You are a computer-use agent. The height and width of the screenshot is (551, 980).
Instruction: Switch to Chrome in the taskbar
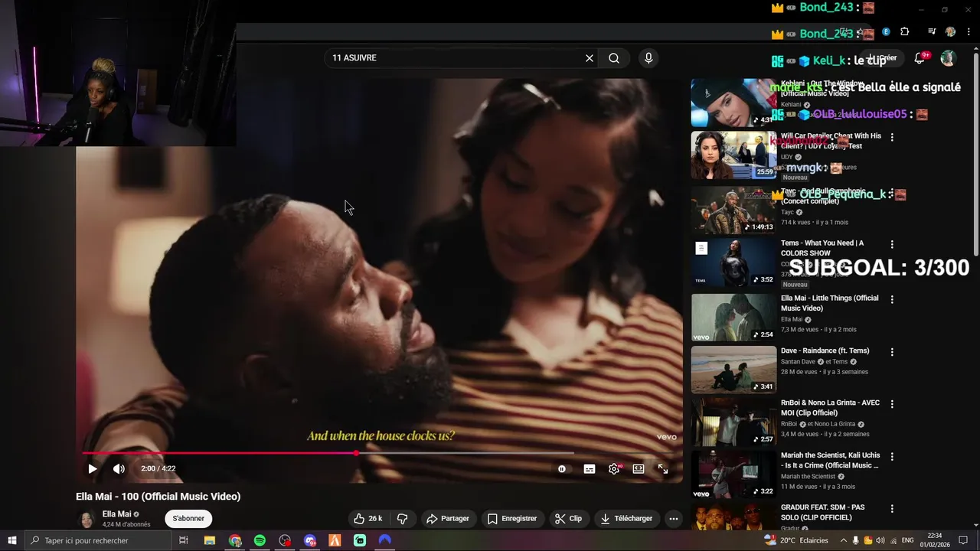235,540
